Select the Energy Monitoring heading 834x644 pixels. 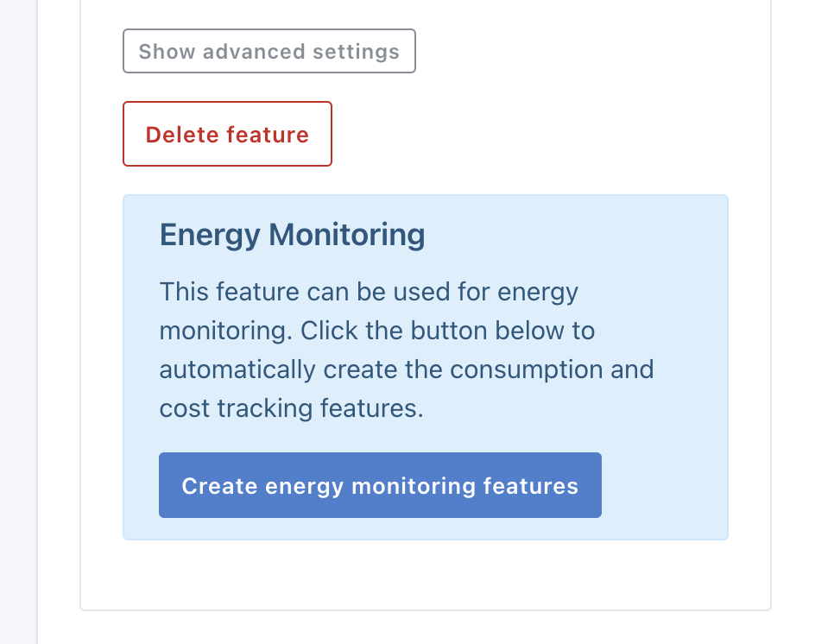(x=292, y=234)
